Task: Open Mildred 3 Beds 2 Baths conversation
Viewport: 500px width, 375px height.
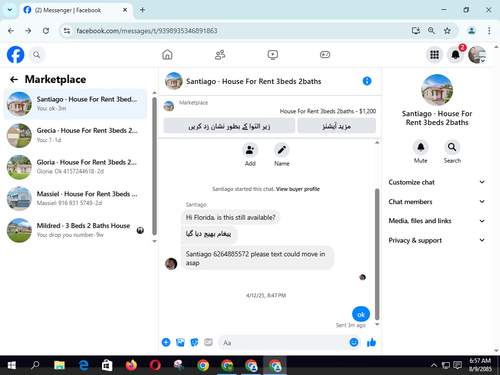Action: tap(75, 230)
